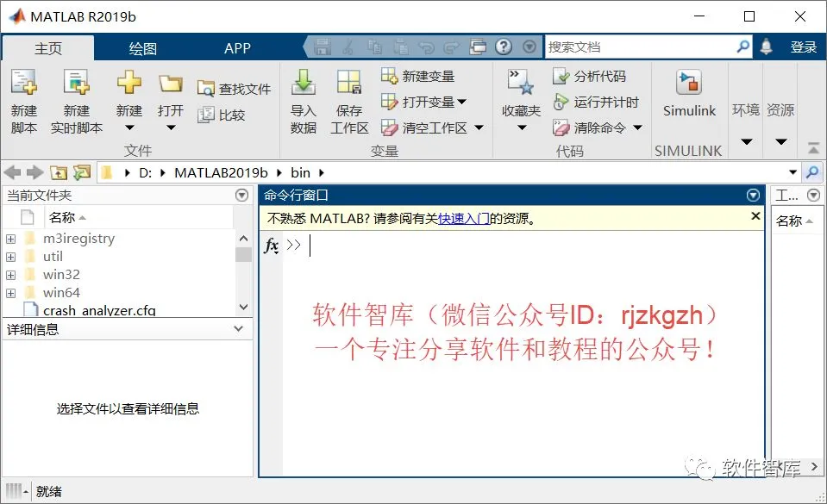Screen dimensions: 827x504
Task: Expand the win32 folder node
Action: pos(10,275)
